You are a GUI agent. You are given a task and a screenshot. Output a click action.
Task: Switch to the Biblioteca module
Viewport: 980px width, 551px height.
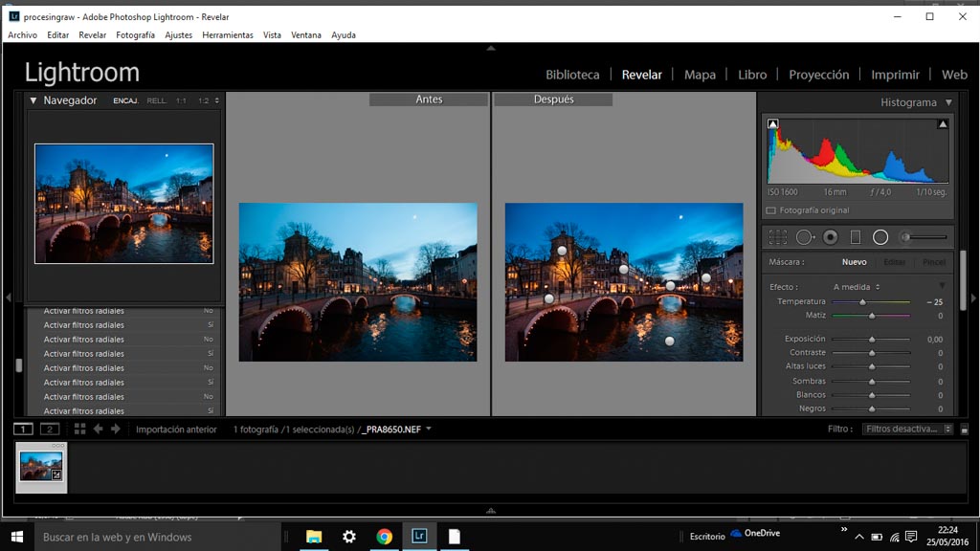click(x=572, y=75)
